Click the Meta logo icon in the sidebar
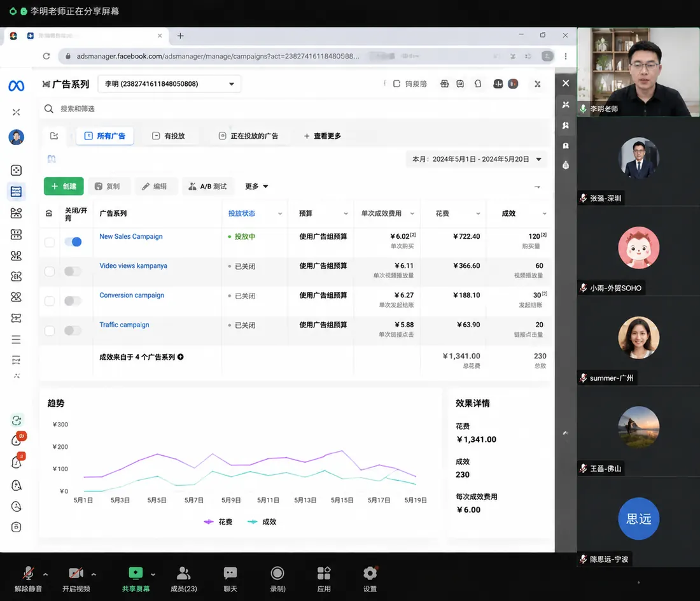The image size is (700, 601). [17, 85]
